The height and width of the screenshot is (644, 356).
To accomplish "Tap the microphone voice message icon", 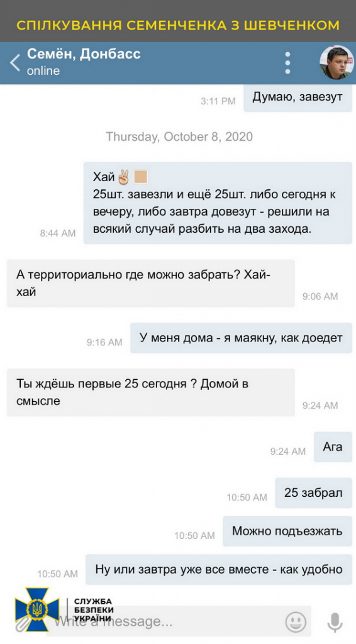I will 335,622.
